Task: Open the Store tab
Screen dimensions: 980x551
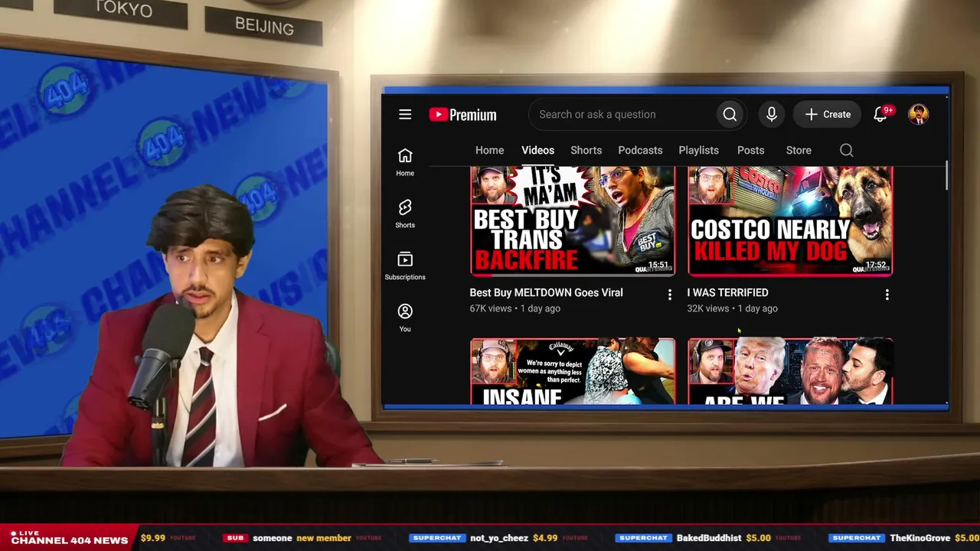Action: [x=799, y=151]
